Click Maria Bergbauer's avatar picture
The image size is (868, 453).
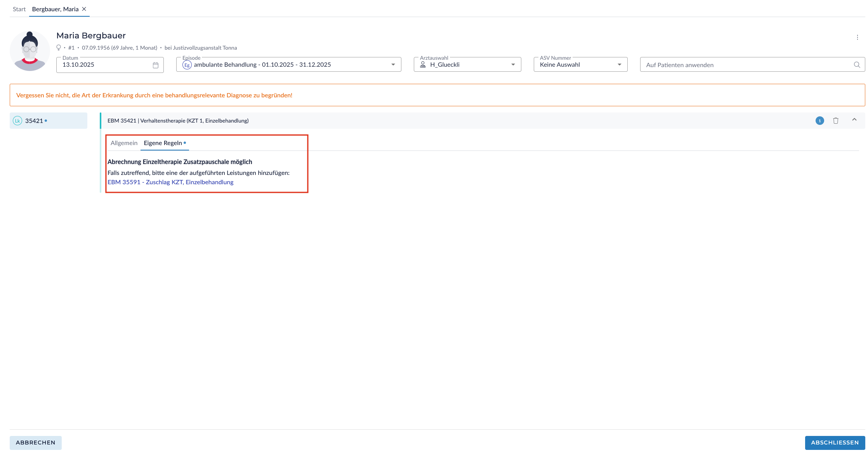coord(30,51)
